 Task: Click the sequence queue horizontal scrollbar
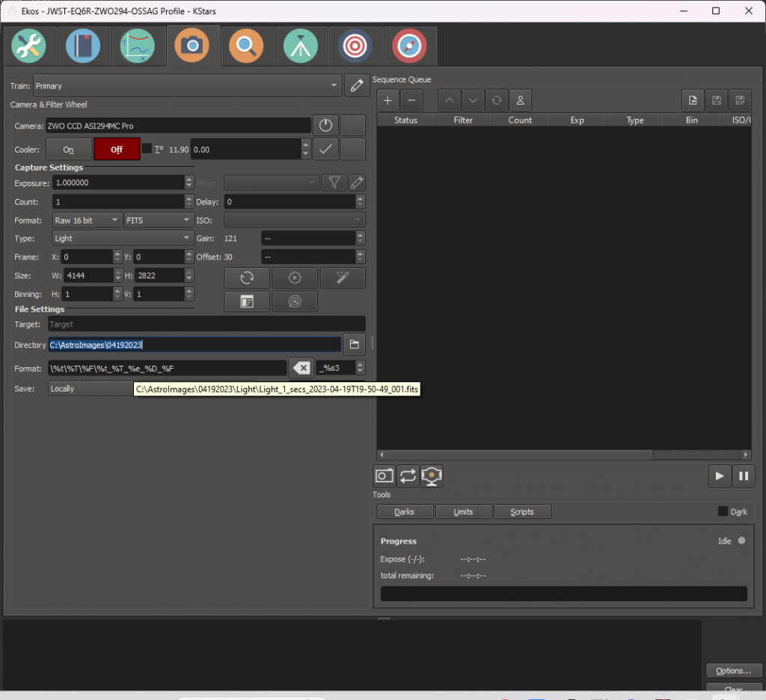pos(564,455)
